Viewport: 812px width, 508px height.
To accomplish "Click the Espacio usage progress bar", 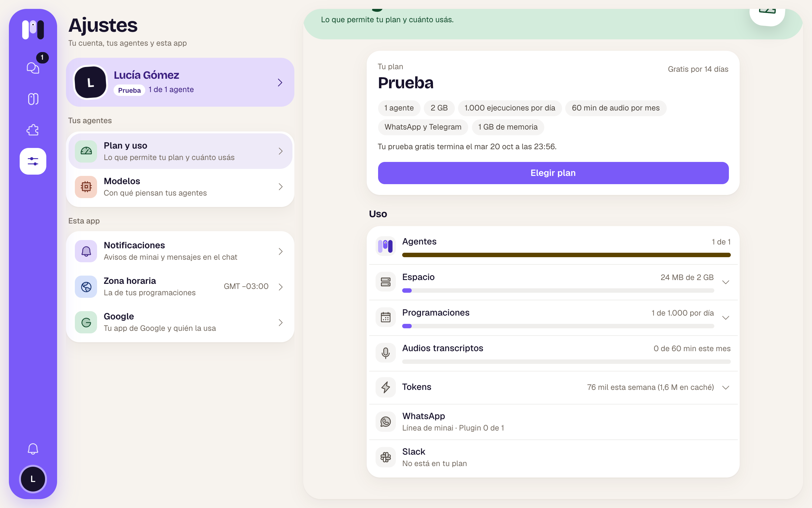I will 558,291.
